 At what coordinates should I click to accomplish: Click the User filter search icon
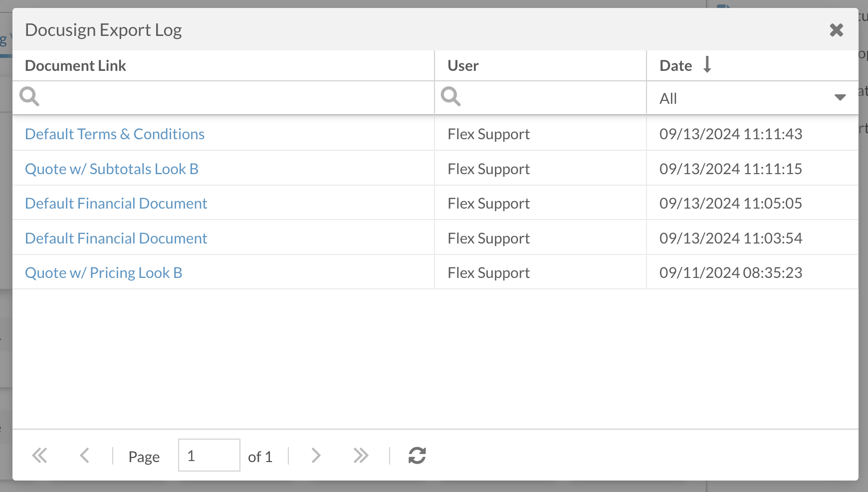(x=450, y=96)
